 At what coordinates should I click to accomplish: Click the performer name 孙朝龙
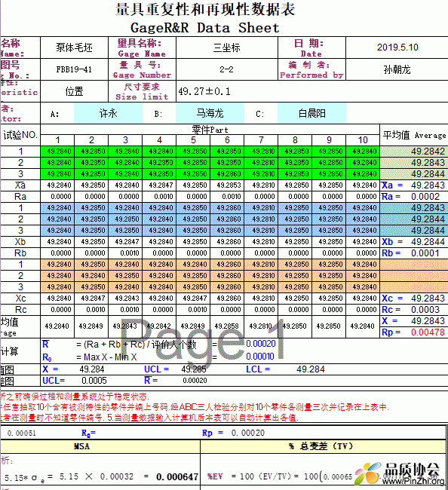click(397, 69)
